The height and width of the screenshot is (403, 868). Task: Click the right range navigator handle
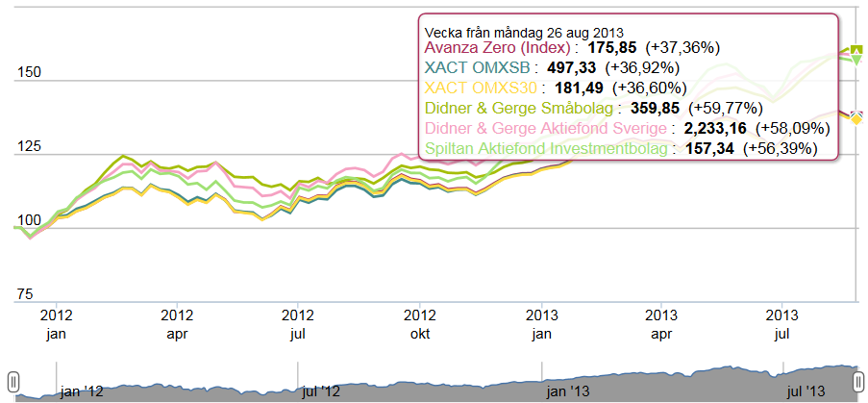click(x=858, y=381)
